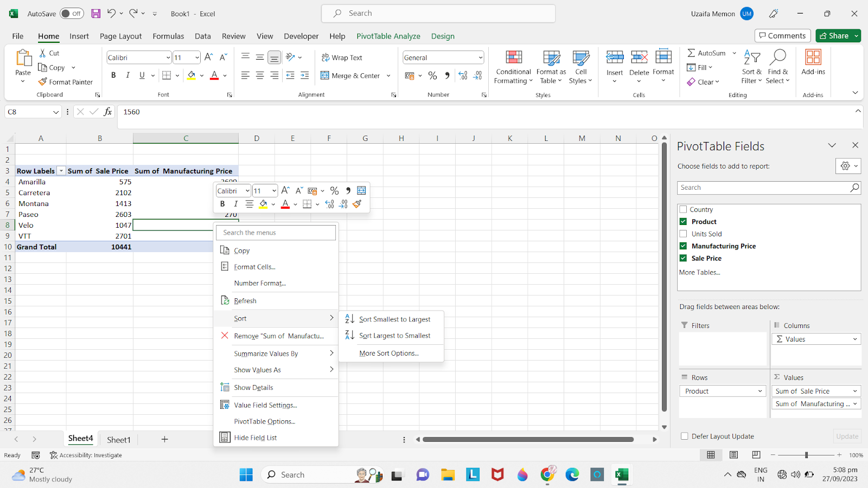Screen dimensions: 868x488
Task: Toggle Bold in the ribbon Font group
Action: click(113, 75)
